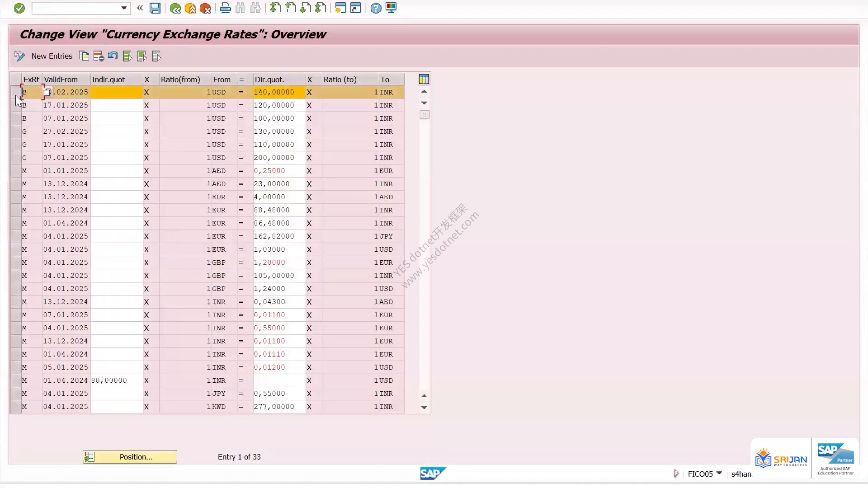The width and height of the screenshot is (868, 488).
Task: Click the green Back arrow icon
Action: [x=175, y=8]
